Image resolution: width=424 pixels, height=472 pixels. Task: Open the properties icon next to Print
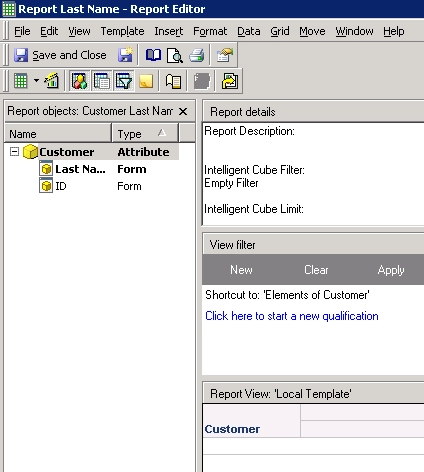coord(224,55)
